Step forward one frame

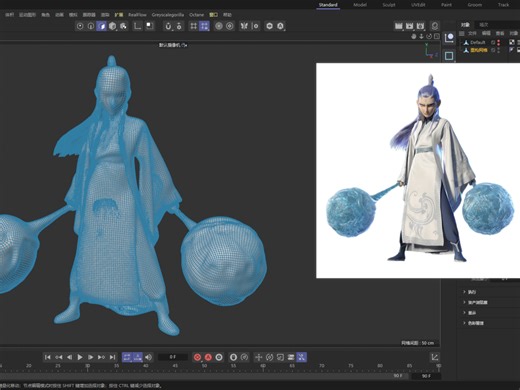90,357
